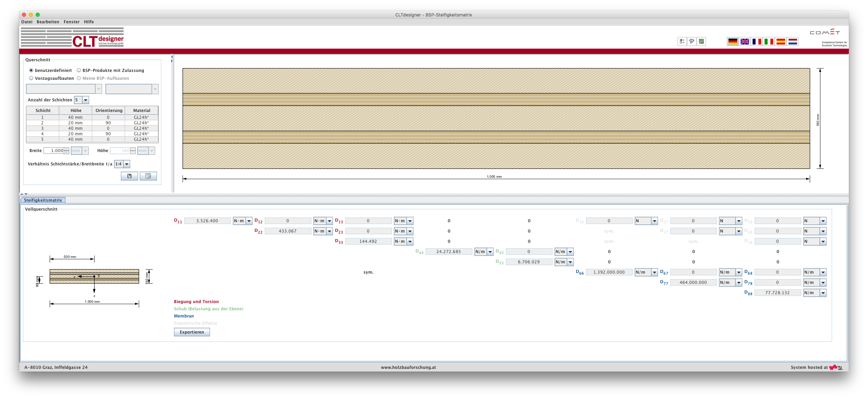Choose Dutch language flag icon
This screenshot has height=399, width=868.
tap(792, 41)
